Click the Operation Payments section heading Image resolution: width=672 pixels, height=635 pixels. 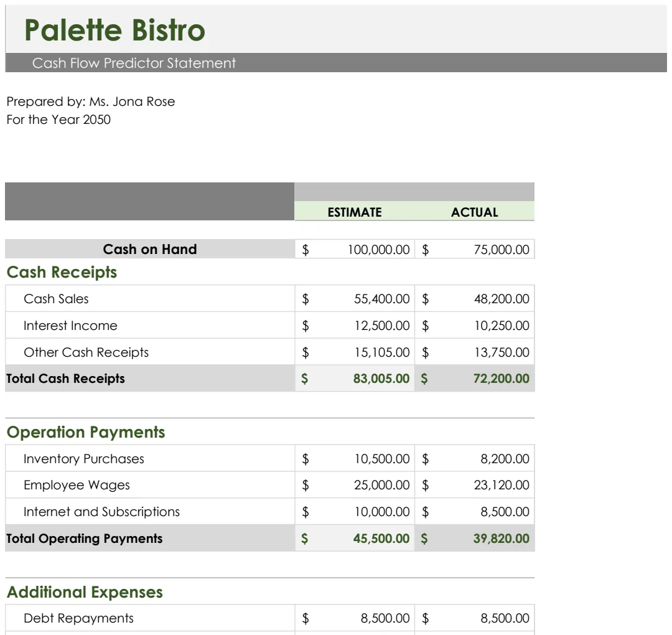point(86,432)
